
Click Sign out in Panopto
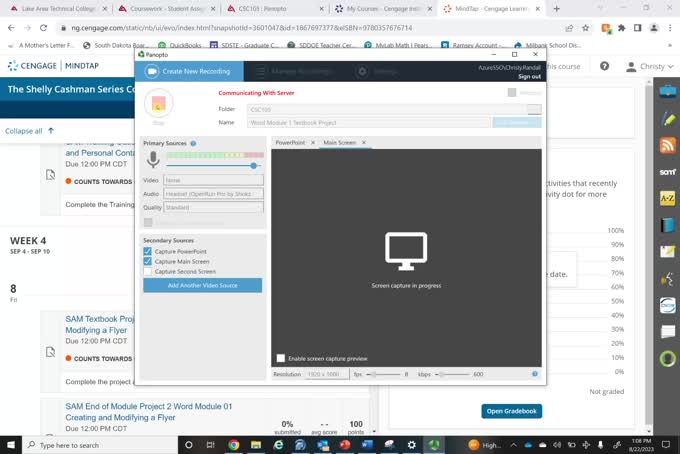coord(530,77)
